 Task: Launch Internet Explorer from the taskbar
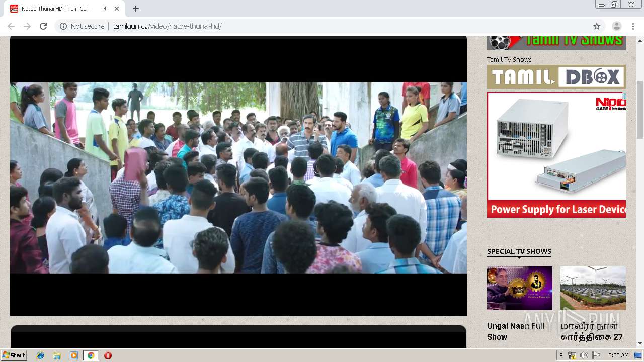(x=40, y=355)
